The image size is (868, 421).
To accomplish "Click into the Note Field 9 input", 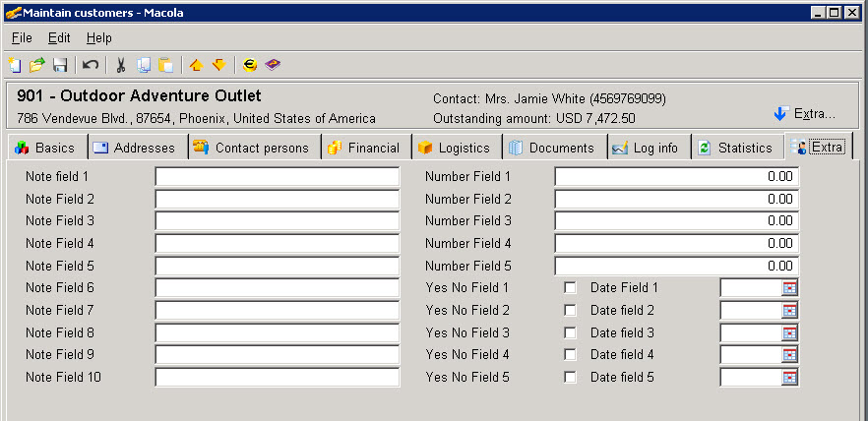I will click(x=277, y=355).
